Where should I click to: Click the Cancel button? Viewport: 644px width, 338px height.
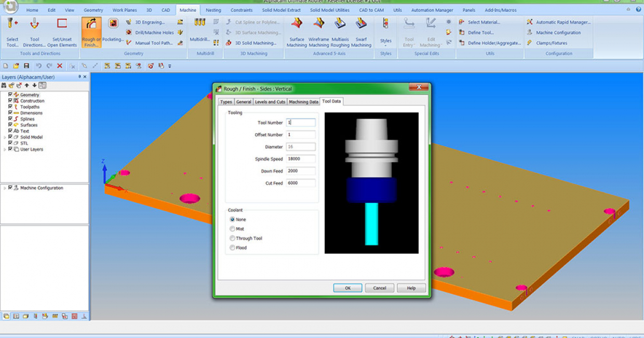[380, 288]
